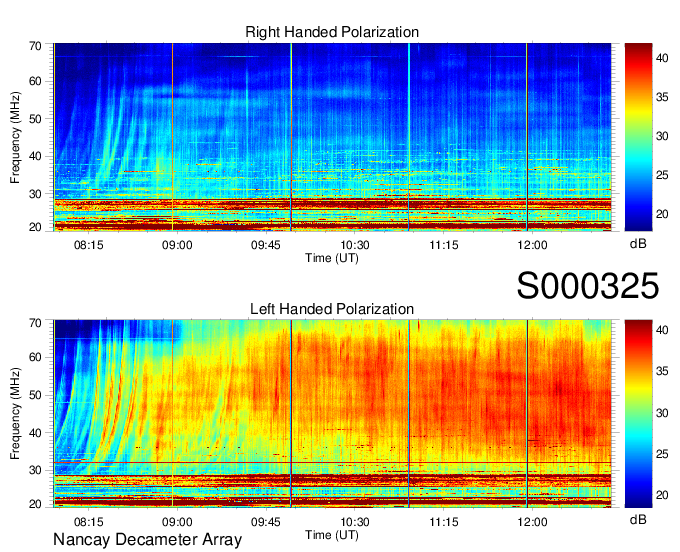This screenshot has height=552, width=680.
Task: Click the 20 value on the lower color bar
Action: click(x=662, y=495)
